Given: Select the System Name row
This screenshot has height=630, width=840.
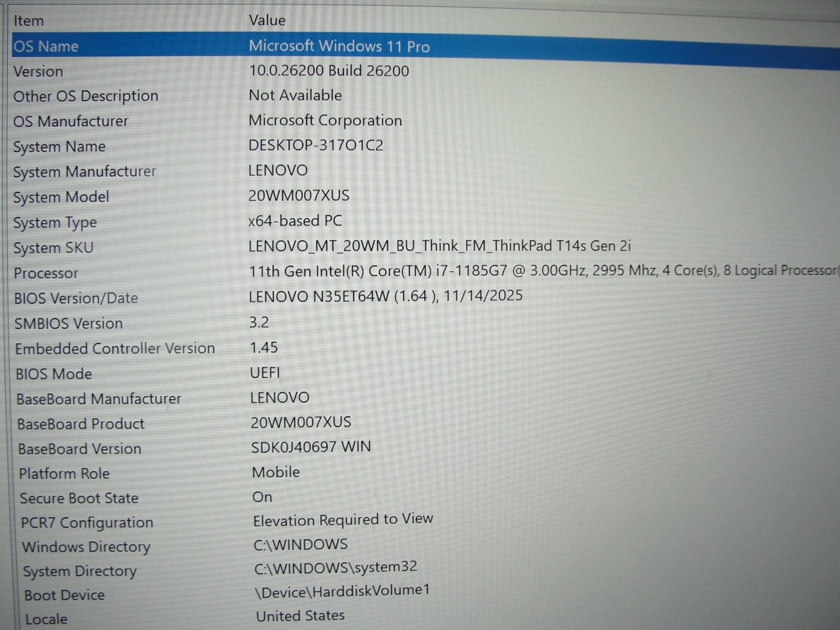Looking at the screenshot, I should pyautogui.click(x=59, y=146).
